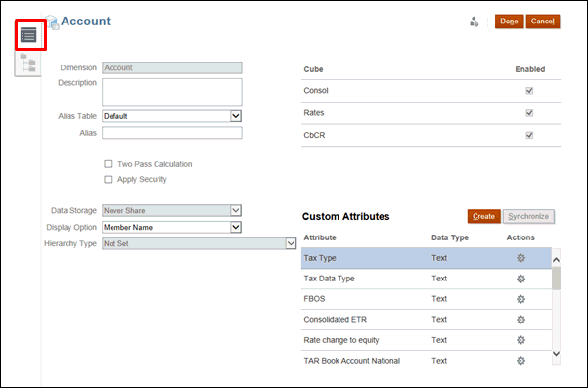Click the attributes list scroll down arrow
The width and height of the screenshot is (588, 388).
[556, 354]
